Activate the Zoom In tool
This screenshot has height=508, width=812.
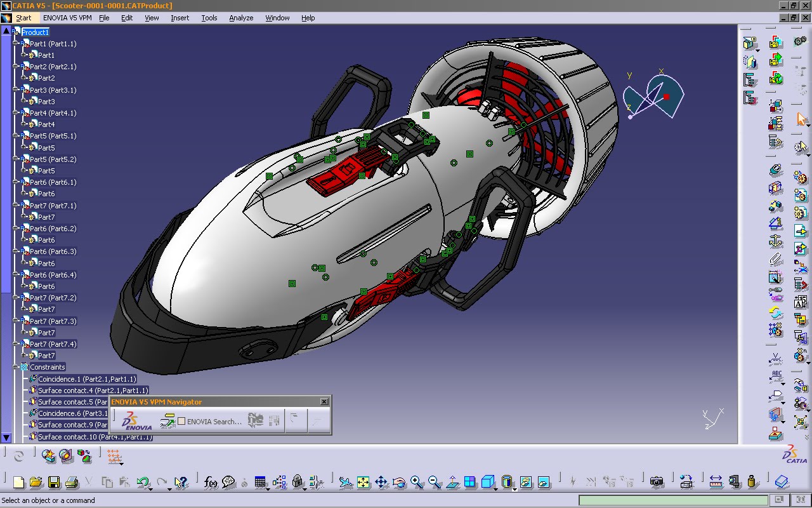(416, 483)
